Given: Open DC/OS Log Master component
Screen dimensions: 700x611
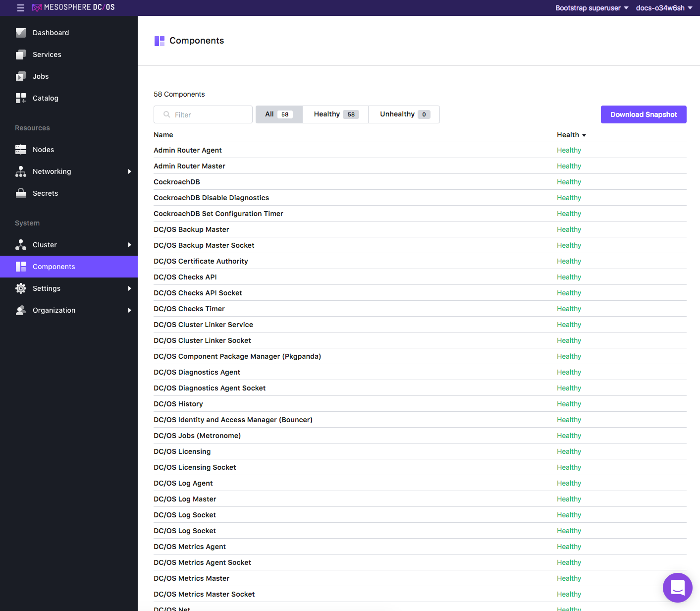Looking at the screenshot, I should click(185, 499).
